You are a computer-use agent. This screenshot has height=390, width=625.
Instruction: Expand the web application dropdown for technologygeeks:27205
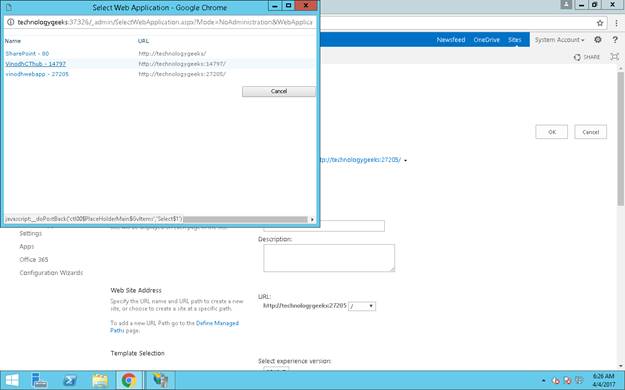click(x=405, y=160)
